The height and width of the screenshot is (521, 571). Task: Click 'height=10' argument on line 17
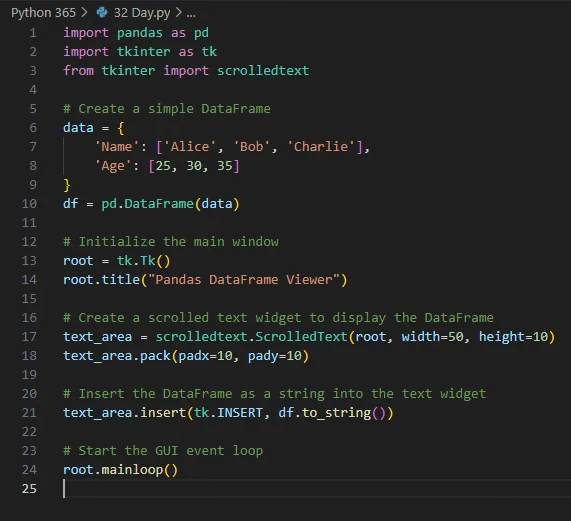[513, 336]
